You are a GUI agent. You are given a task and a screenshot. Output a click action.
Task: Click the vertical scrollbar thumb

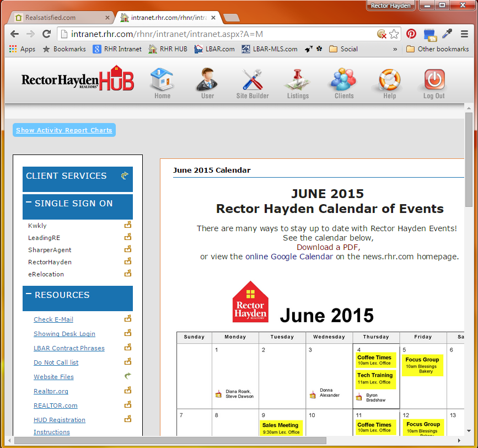click(469, 160)
